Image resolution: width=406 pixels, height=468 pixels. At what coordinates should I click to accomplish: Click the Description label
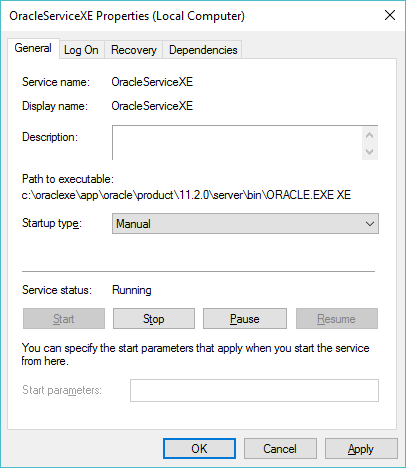[x=50, y=137]
